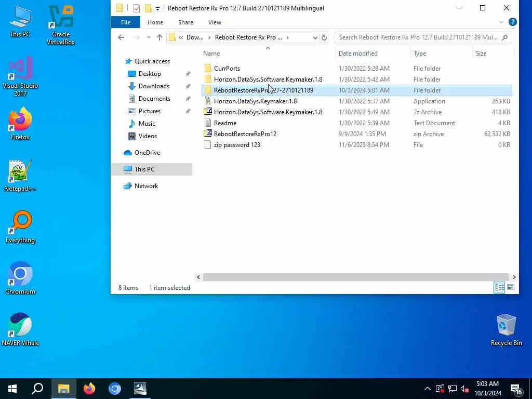Select Notepad++ desktop shortcut
Screen dimensions: 532x399
coord(20,175)
